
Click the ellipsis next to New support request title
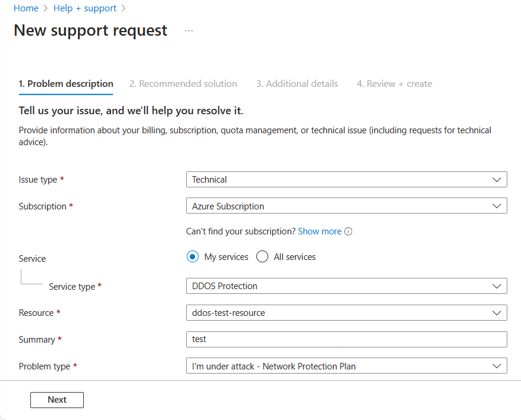pyautogui.click(x=189, y=30)
